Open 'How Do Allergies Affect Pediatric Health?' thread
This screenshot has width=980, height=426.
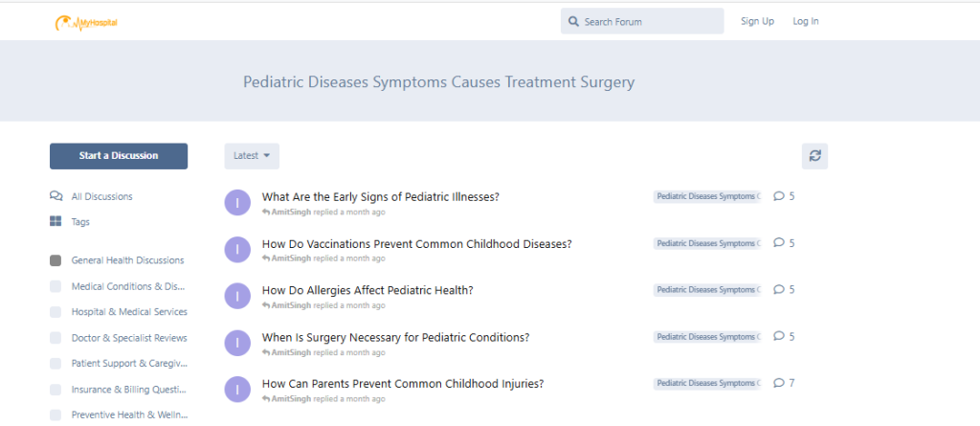(x=367, y=290)
